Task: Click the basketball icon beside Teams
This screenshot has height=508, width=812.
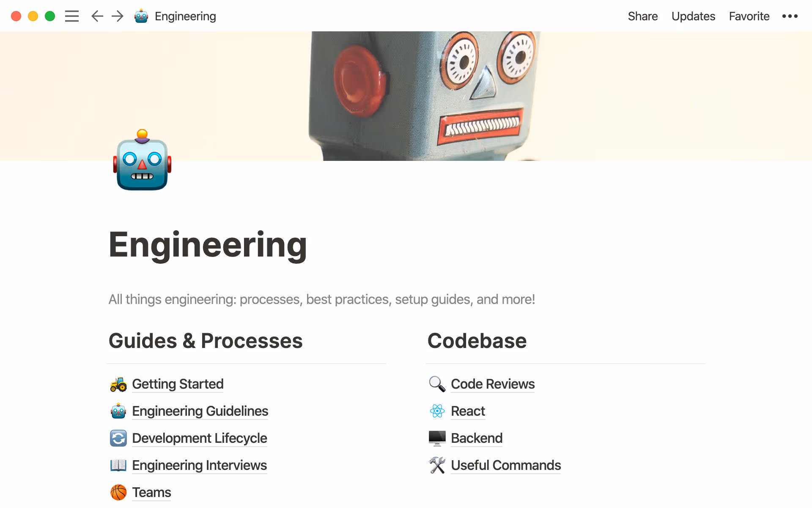Action: pos(118,492)
